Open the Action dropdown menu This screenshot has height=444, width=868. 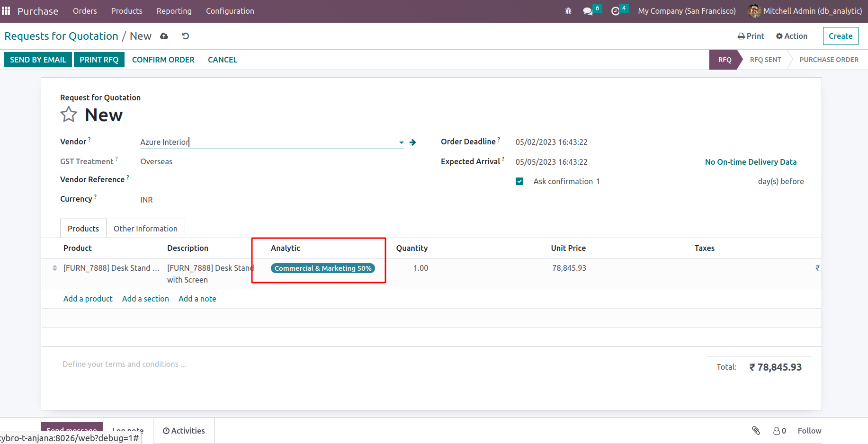coord(792,36)
